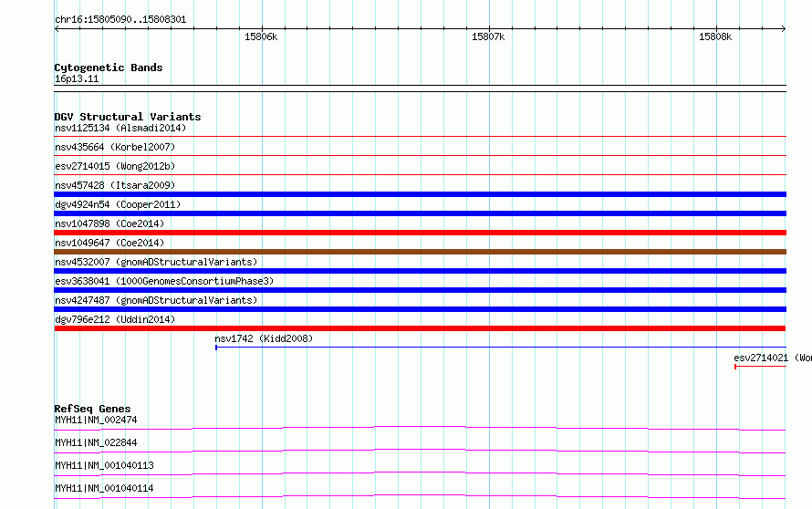Click the blue bar under esv3638041
This screenshot has height=509, width=812.
[420, 290]
